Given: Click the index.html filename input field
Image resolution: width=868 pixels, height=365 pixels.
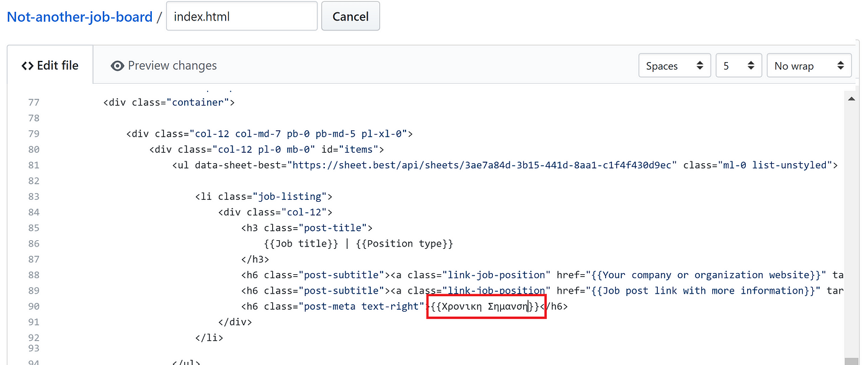Looking at the screenshot, I should pyautogui.click(x=242, y=16).
